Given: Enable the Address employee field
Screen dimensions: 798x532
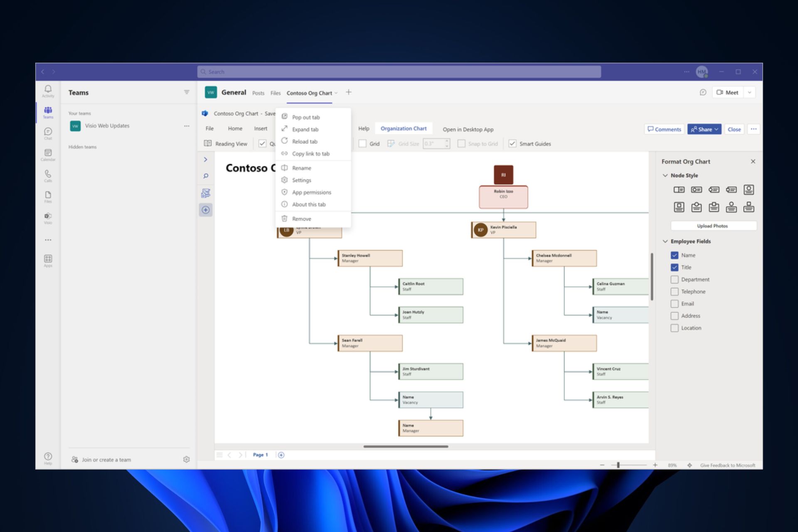Looking at the screenshot, I should [x=675, y=316].
